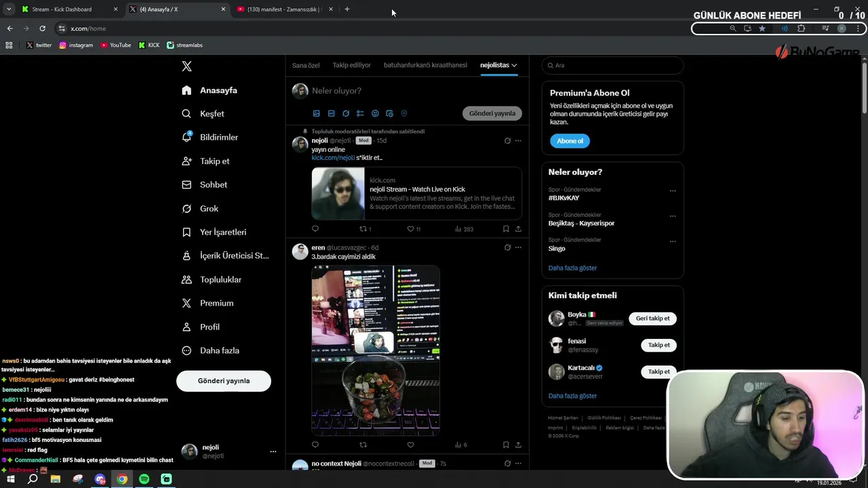The height and width of the screenshot is (488, 868).
Task: Follow fenasi with Takip et
Action: [658, 345]
